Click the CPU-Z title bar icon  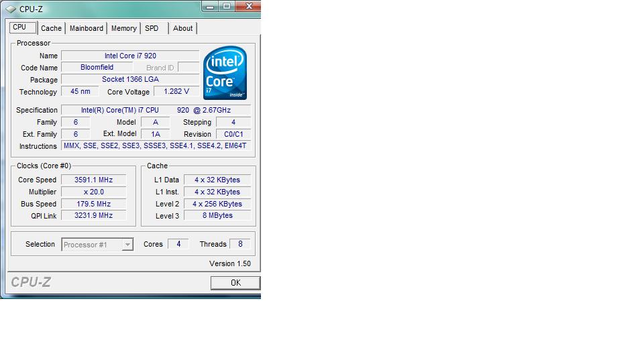pyautogui.click(x=11, y=9)
